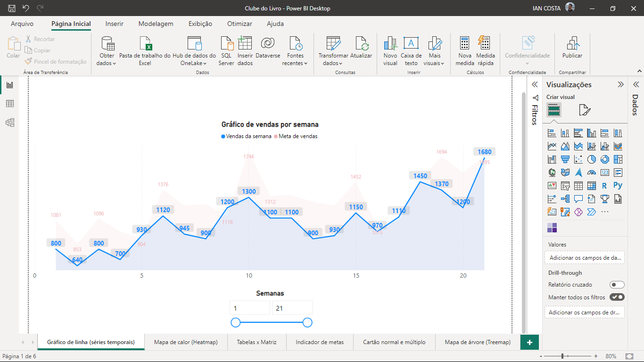The height and width of the screenshot is (362, 644).
Task: Pick the funnel chart visual
Action: 565,159
